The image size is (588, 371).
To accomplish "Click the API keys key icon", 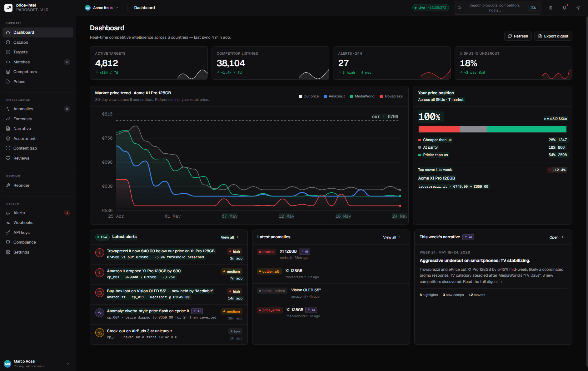I will pos(8,233).
